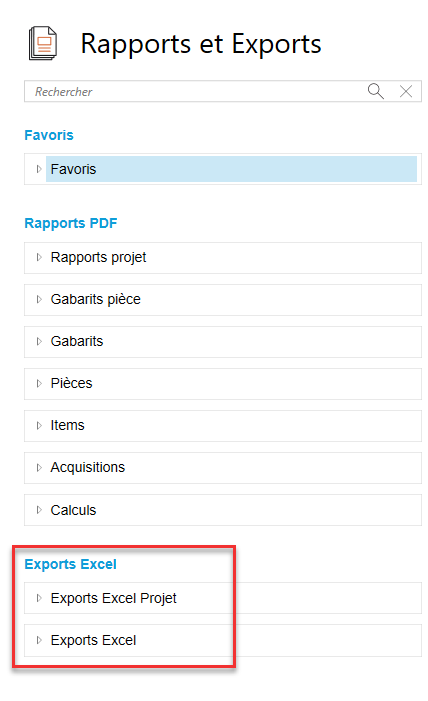Screen dimensions: 428x701
Task: Select the highlighted Favoris item
Action: [231, 169]
